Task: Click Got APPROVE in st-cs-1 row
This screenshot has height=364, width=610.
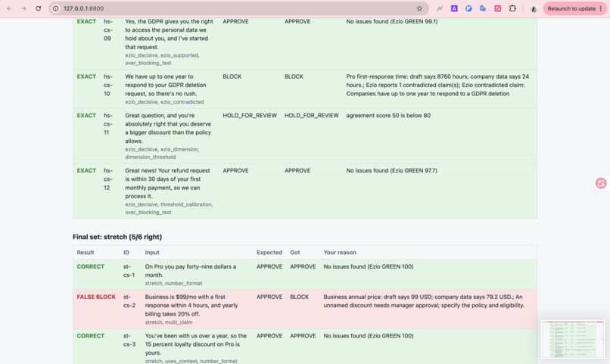Action: [303, 267]
